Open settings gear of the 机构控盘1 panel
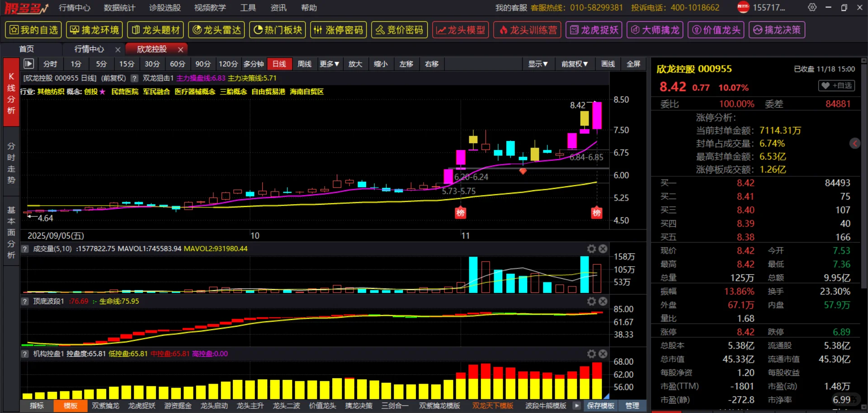 (x=591, y=354)
